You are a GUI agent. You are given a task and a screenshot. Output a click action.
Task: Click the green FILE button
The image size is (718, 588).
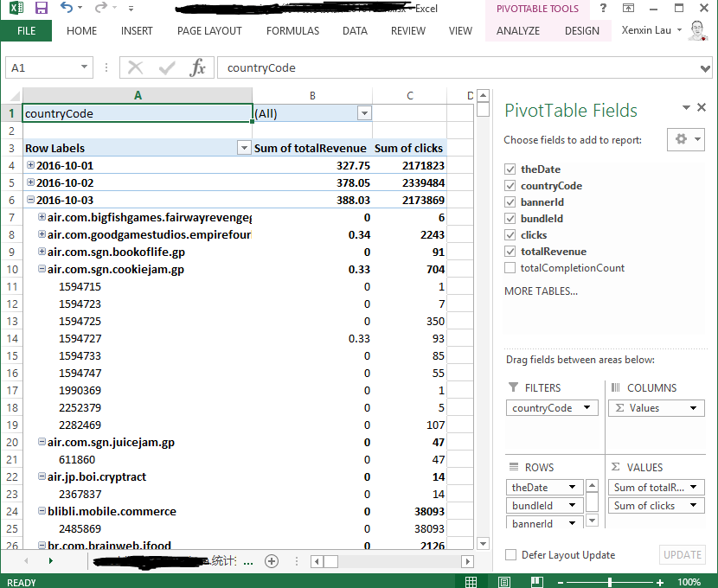(x=26, y=31)
